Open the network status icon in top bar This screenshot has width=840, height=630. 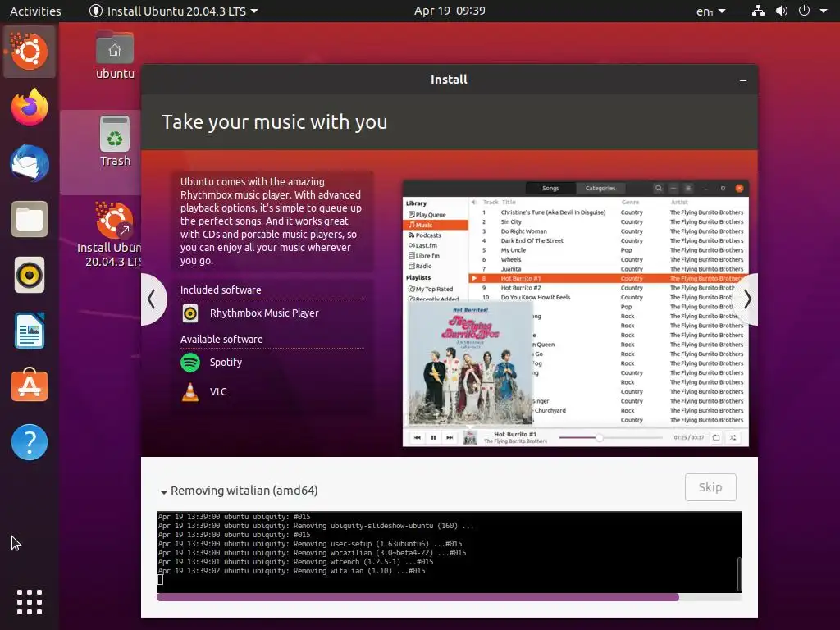click(758, 11)
